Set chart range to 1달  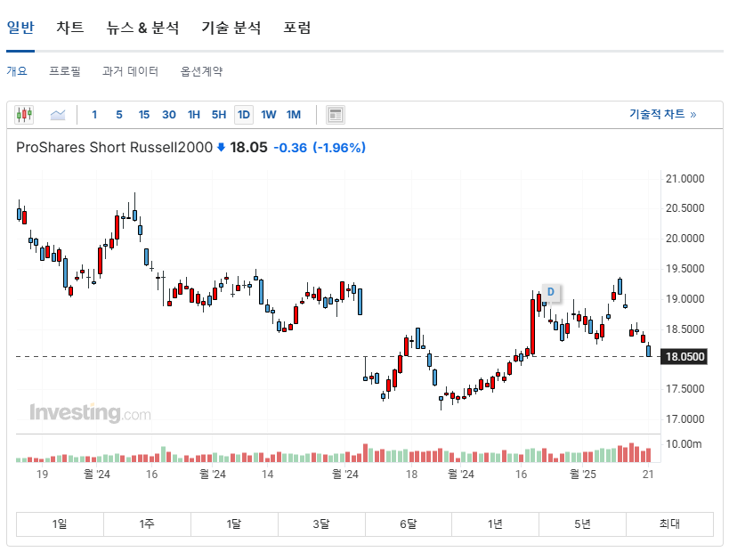coord(234,524)
